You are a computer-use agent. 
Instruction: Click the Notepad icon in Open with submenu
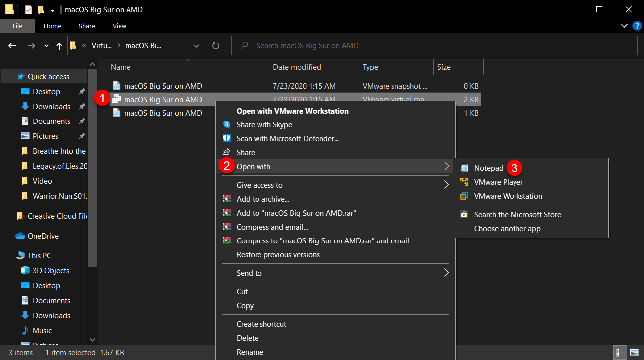(464, 168)
